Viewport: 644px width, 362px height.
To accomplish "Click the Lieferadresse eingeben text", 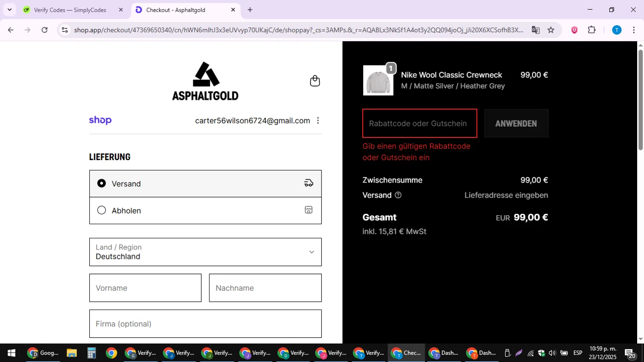I will [x=506, y=195].
